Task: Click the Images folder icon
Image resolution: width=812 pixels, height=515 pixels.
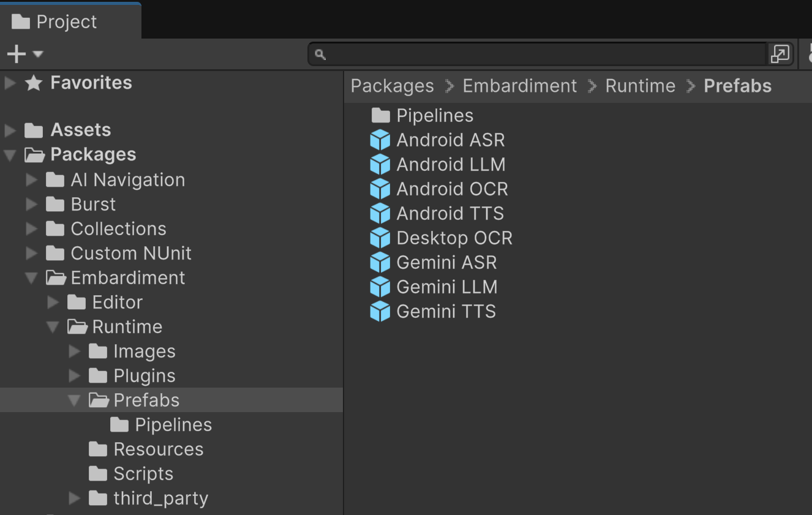Action: tap(98, 351)
